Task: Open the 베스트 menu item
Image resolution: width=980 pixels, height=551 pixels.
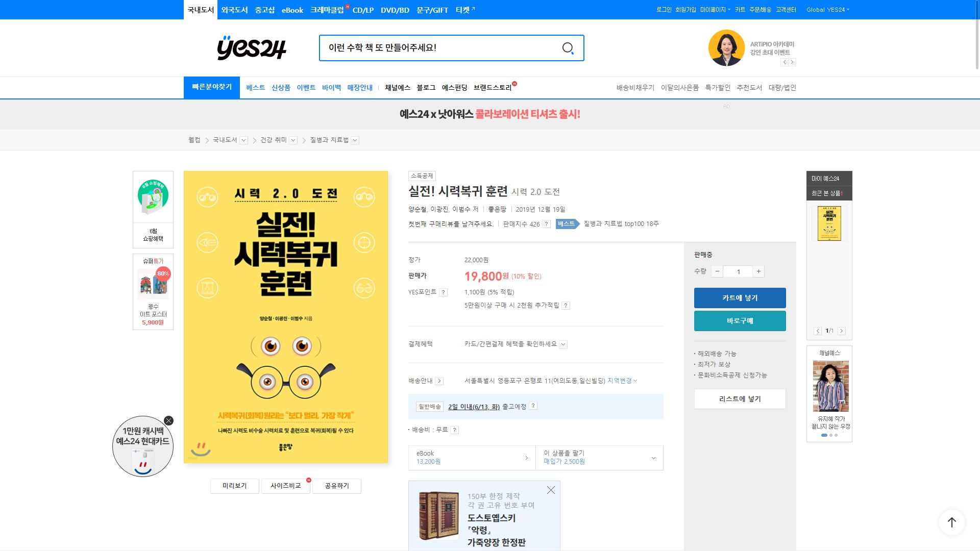Action: (255, 88)
